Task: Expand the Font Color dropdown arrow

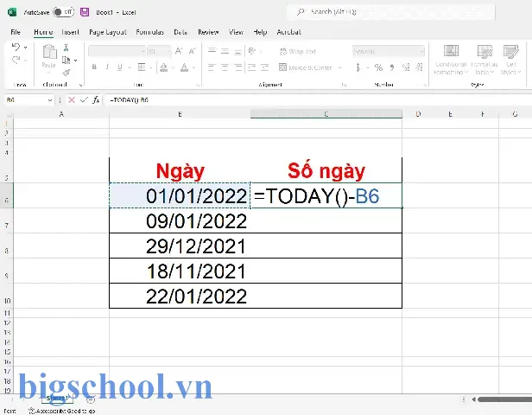Action: (193, 67)
